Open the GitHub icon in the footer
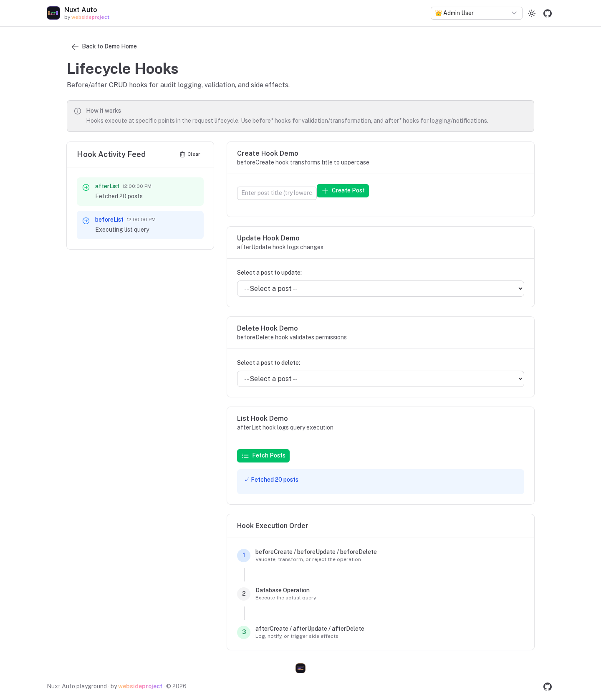 coord(548,687)
